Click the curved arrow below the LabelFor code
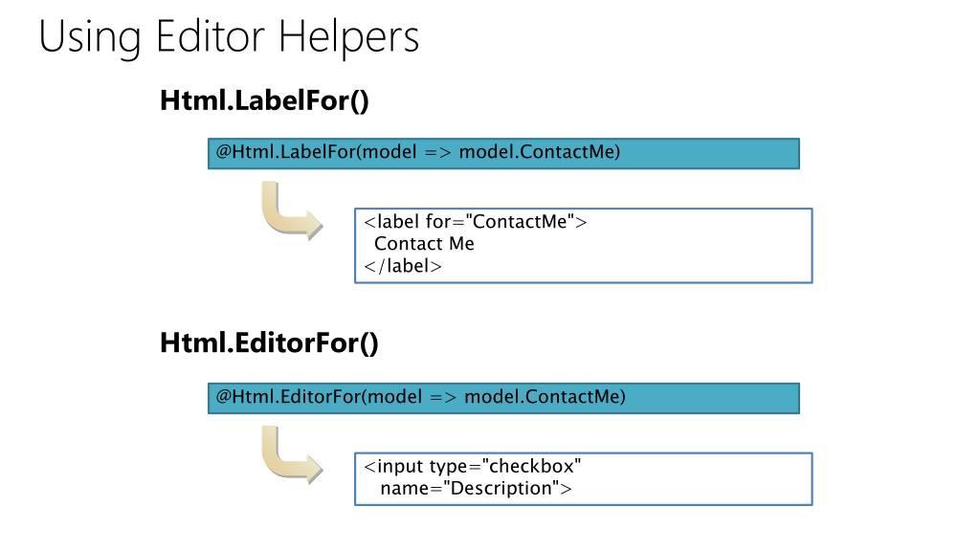 (x=292, y=210)
